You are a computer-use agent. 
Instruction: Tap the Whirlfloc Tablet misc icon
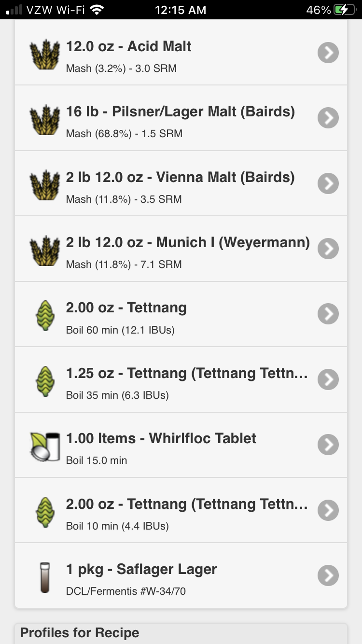point(44,446)
